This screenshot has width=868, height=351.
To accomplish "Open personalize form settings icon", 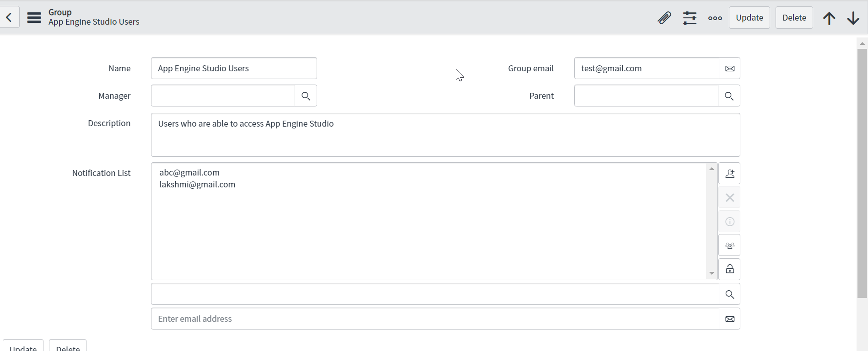I will 690,18.
